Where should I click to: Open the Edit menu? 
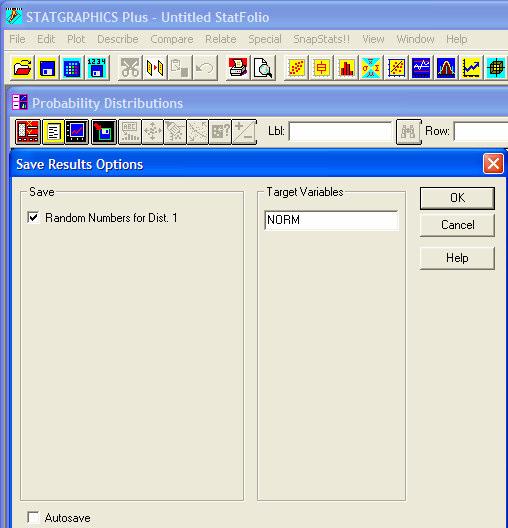click(x=46, y=39)
